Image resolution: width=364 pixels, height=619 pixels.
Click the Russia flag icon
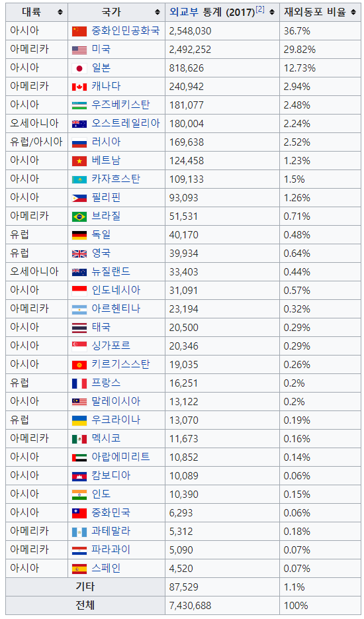coord(79,142)
